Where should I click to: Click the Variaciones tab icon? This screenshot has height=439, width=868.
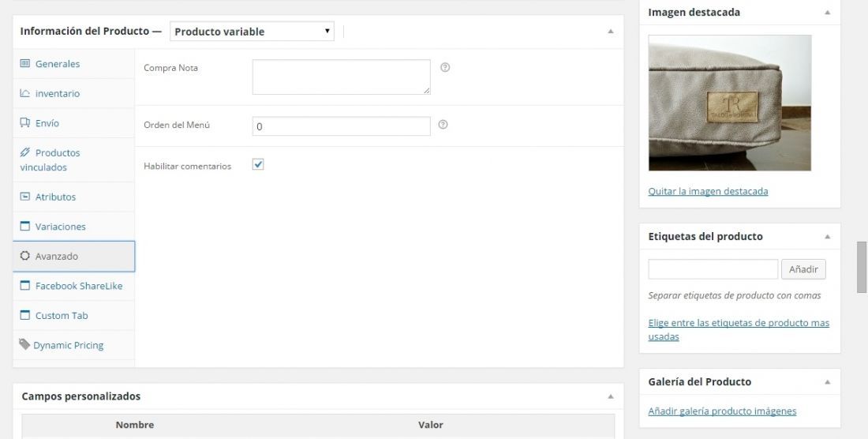click(x=25, y=226)
